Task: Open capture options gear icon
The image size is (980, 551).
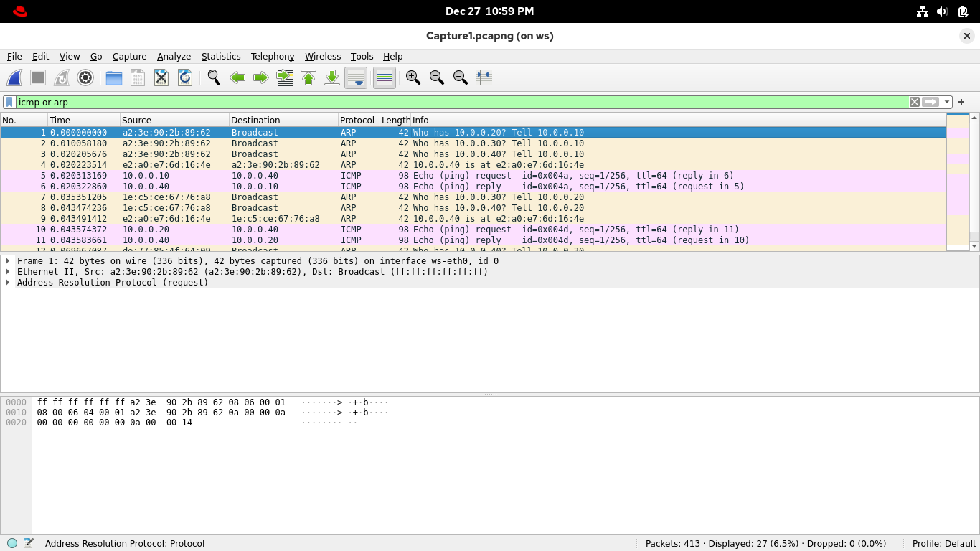Action: 85,77
